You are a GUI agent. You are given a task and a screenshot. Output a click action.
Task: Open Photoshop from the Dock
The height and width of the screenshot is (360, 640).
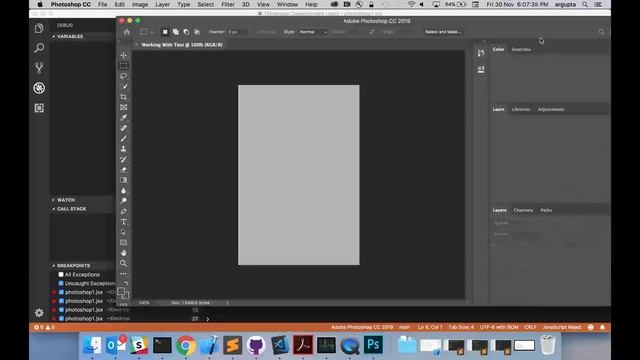(x=373, y=345)
